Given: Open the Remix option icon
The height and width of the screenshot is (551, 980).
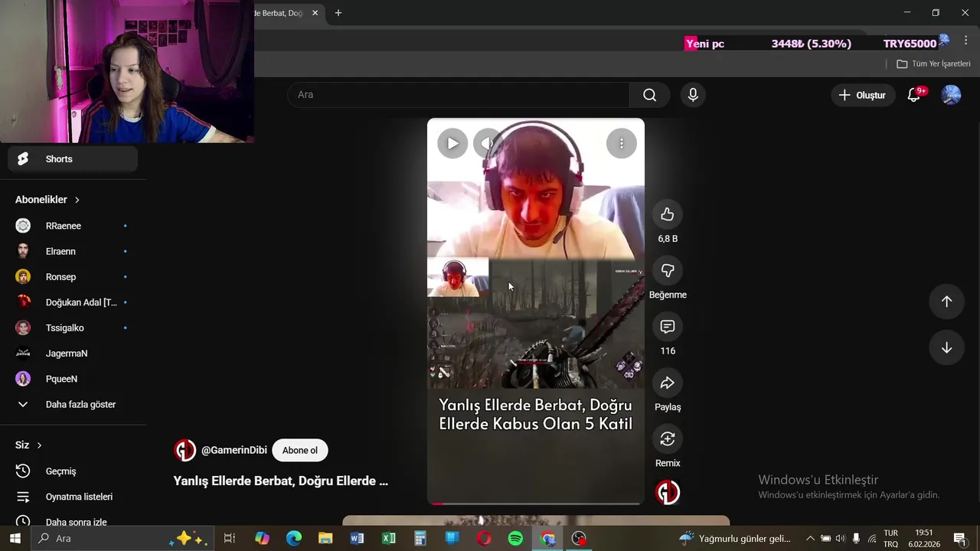Looking at the screenshot, I should 668,439.
